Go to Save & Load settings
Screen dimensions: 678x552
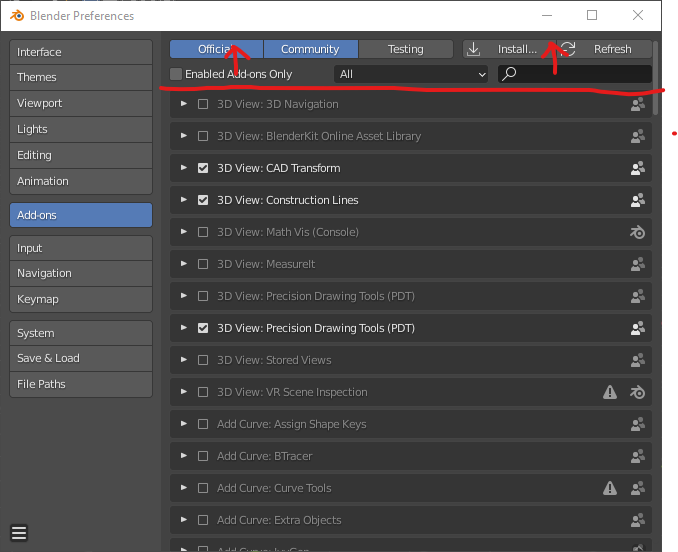(81, 358)
